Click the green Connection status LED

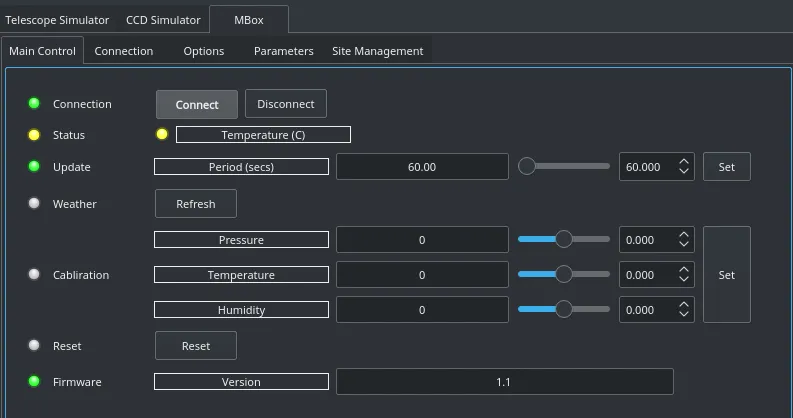pyautogui.click(x=34, y=103)
